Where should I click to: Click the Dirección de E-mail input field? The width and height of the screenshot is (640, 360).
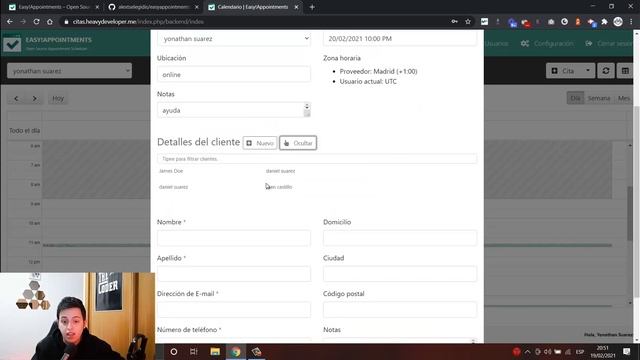pos(233,309)
